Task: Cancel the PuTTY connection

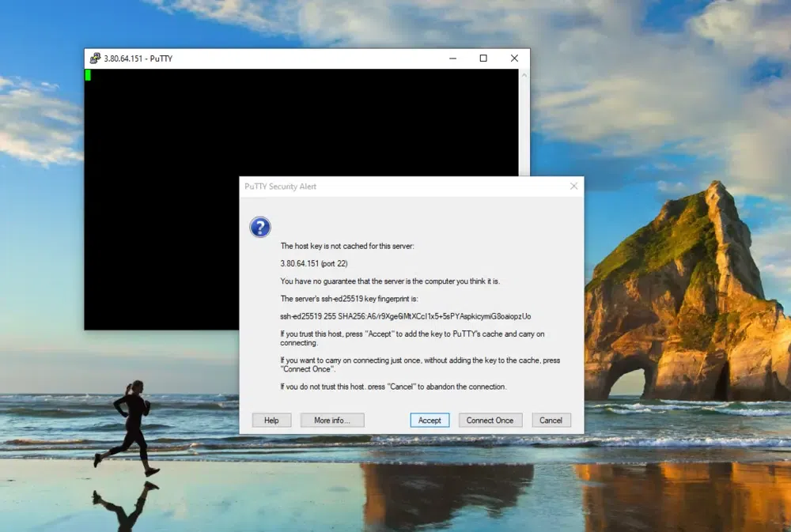Action: click(x=551, y=420)
